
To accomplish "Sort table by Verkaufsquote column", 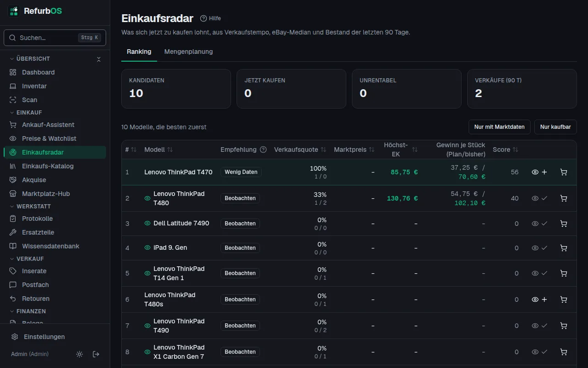I will coord(300,149).
